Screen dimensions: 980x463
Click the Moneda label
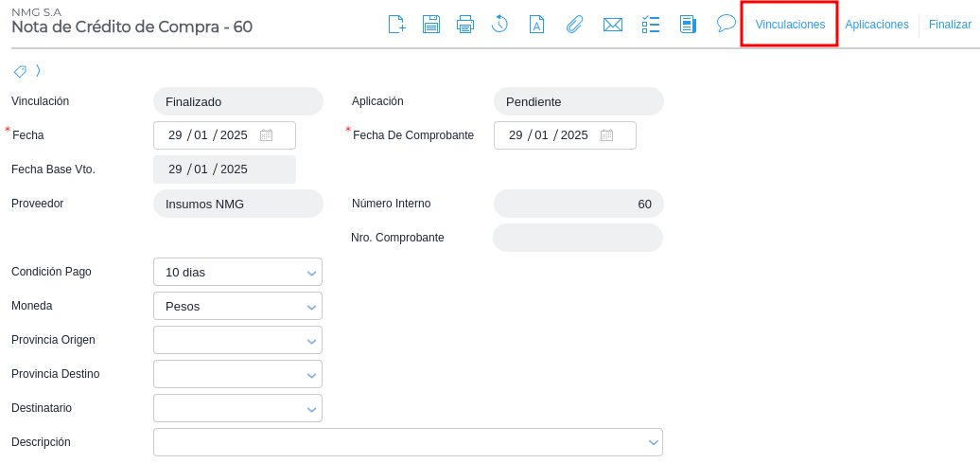32,306
